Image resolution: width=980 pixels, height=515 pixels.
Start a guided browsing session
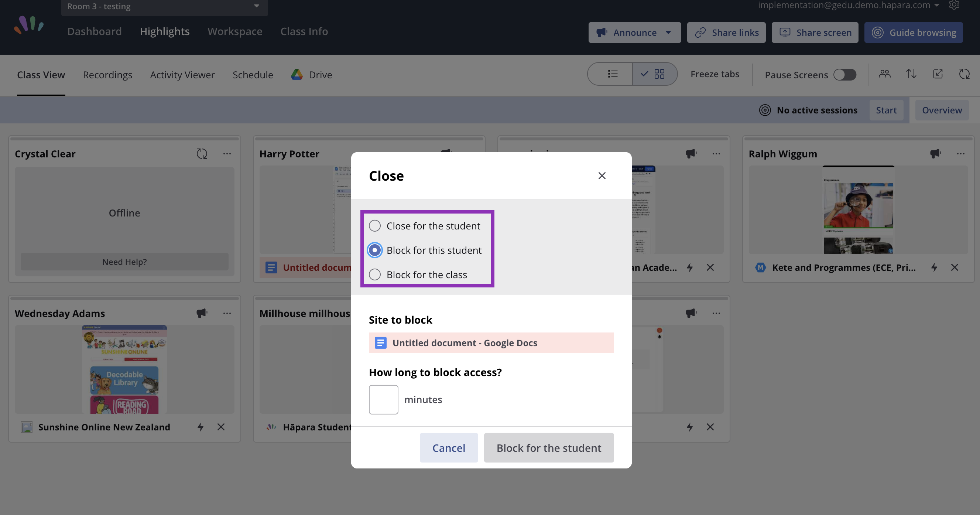point(886,110)
